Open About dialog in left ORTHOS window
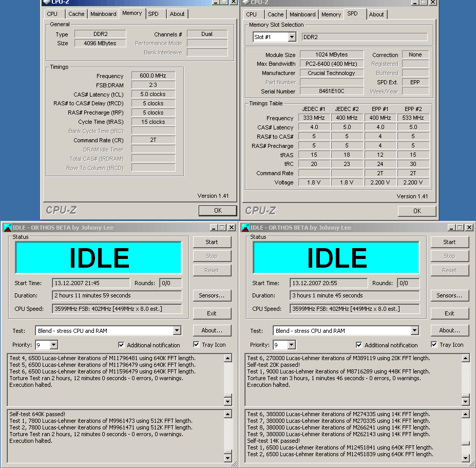The height and width of the screenshot is (468, 476). pos(212,330)
